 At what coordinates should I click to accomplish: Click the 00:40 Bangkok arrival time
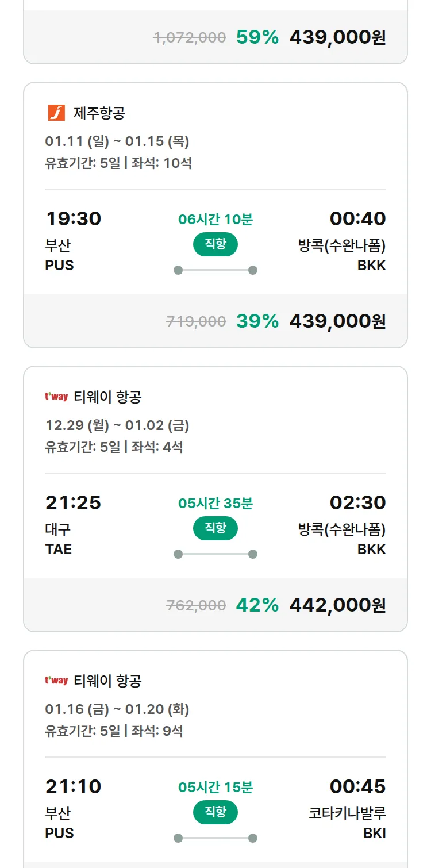pos(357,218)
